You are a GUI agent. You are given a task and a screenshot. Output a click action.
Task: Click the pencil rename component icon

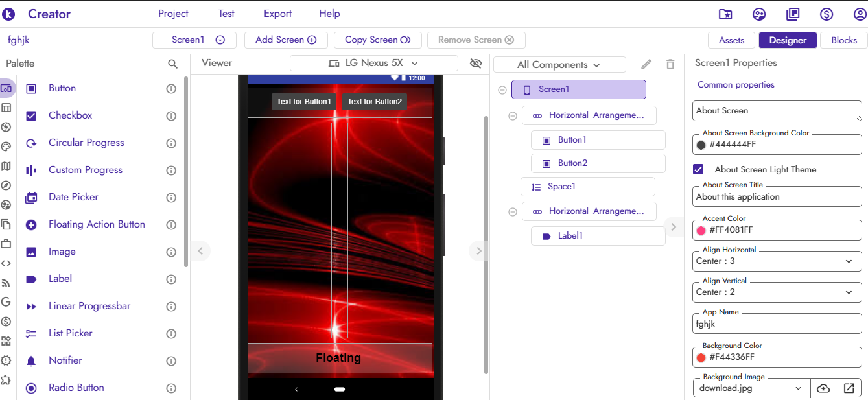click(646, 64)
